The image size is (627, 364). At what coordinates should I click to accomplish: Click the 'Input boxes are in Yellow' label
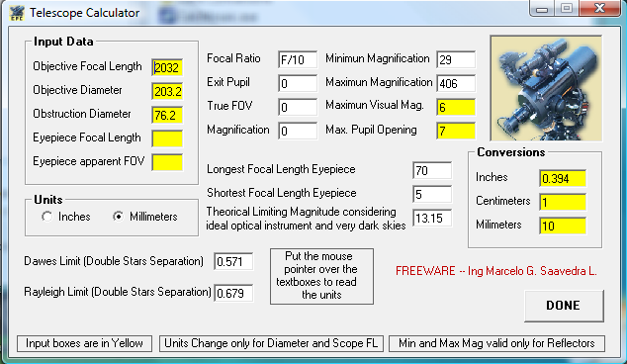84,343
